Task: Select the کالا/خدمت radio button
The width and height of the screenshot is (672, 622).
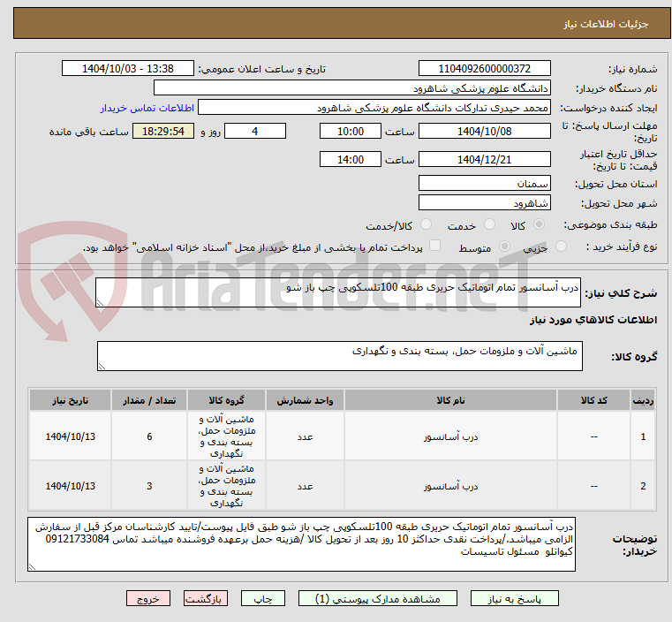Action: (426, 224)
